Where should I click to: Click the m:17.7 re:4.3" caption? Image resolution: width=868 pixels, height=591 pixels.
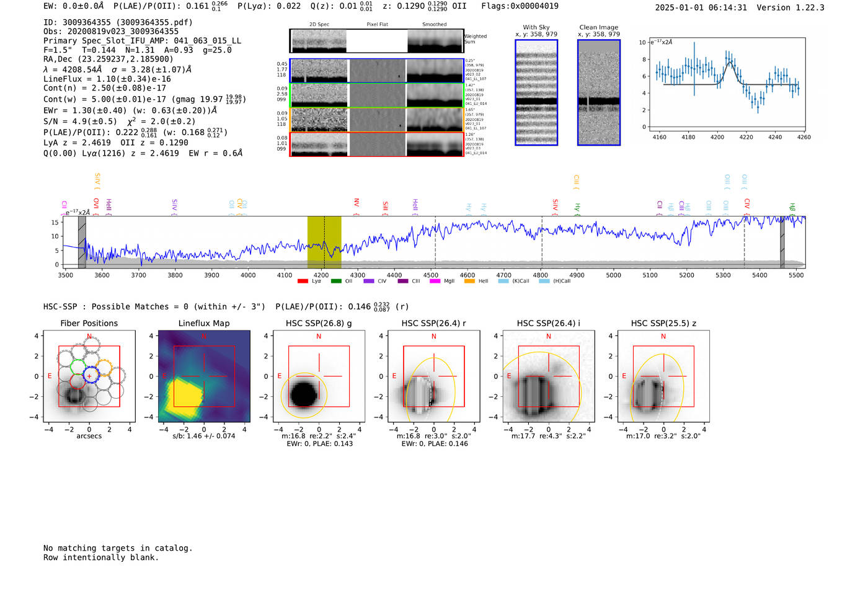click(x=549, y=436)
